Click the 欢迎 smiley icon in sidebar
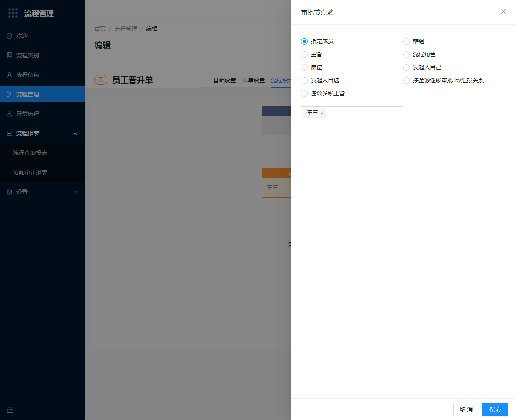This screenshot has height=420, width=515. click(x=9, y=36)
